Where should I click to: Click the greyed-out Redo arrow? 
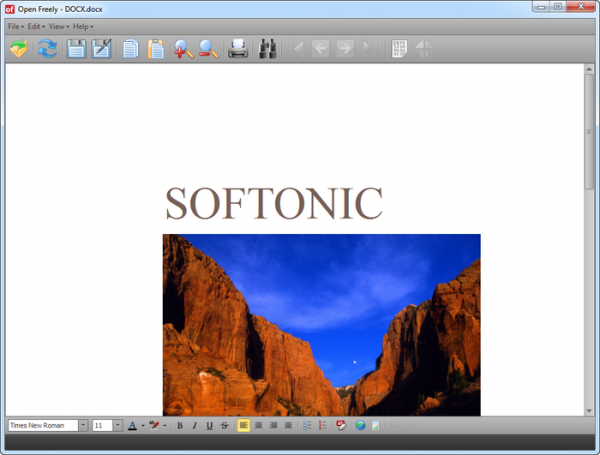coord(409,426)
